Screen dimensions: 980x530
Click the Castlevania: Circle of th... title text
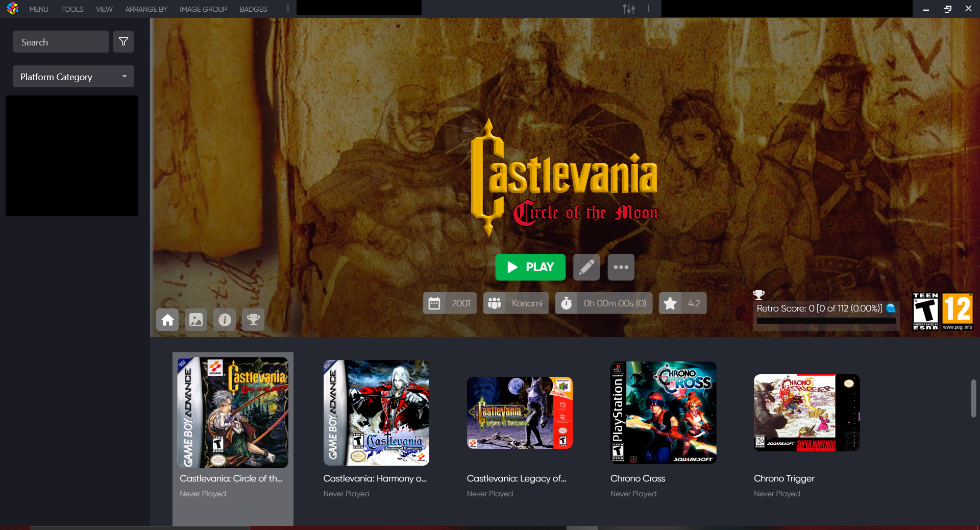231,478
